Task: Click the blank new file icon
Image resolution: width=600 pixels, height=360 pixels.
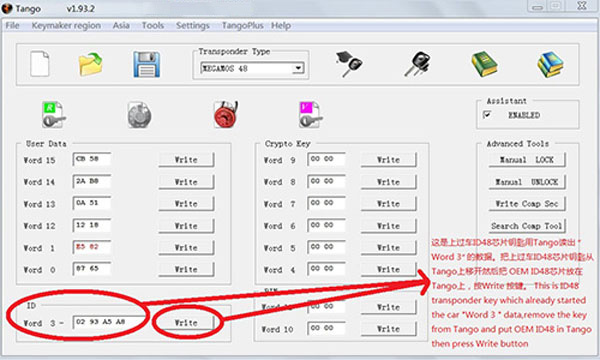Action: point(40,64)
